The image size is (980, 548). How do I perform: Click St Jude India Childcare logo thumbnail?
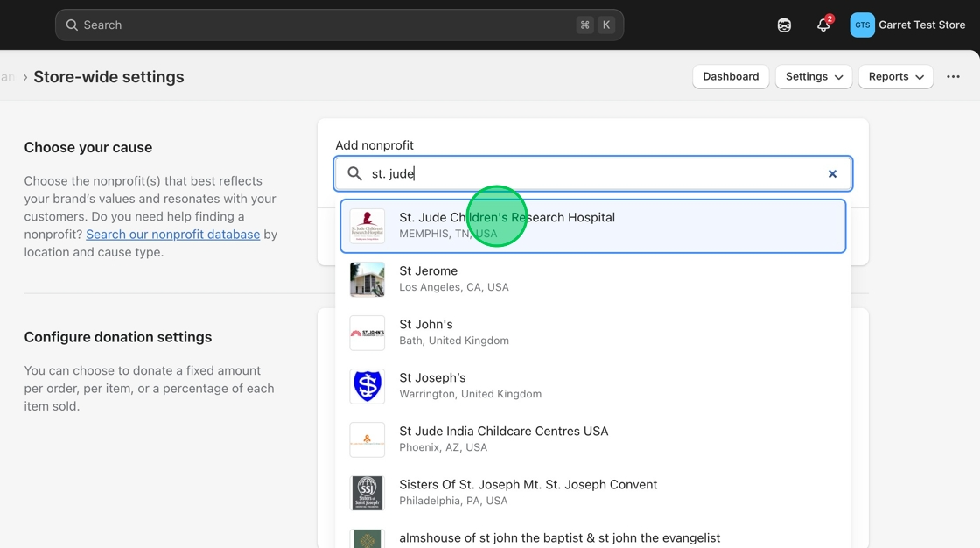point(367,439)
